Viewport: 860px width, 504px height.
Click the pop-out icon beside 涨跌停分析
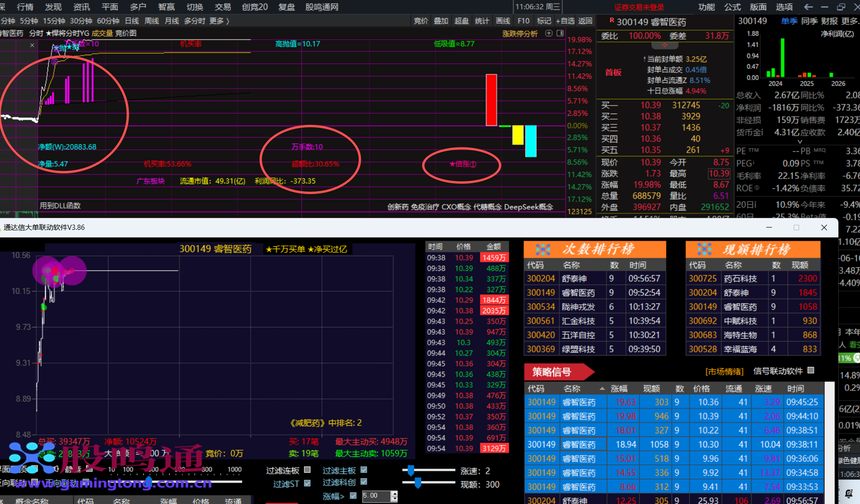[549, 33]
